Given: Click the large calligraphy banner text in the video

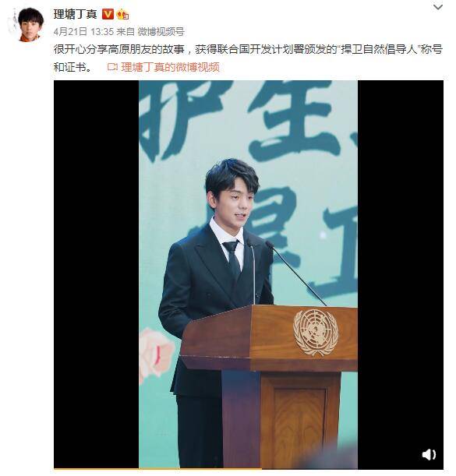Looking at the screenshot, I should pos(248,120).
